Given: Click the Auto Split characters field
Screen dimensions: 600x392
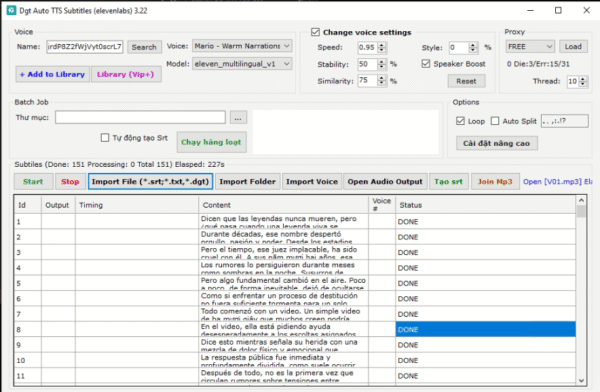Looking at the screenshot, I should point(564,121).
